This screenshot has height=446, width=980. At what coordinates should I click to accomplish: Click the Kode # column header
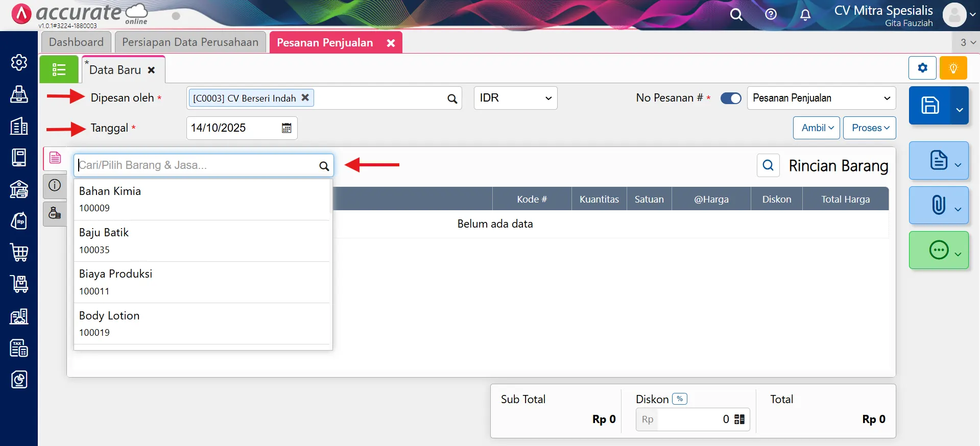click(532, 199)
